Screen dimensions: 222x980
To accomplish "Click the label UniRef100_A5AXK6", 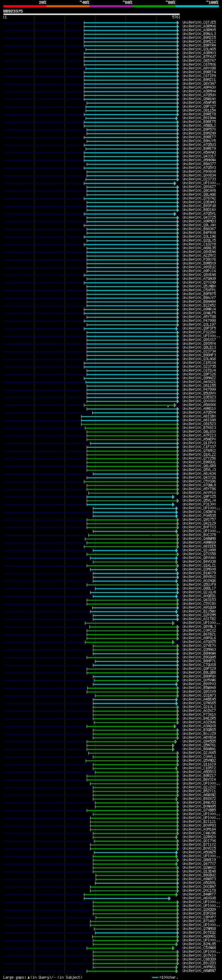I will (199, 405).
